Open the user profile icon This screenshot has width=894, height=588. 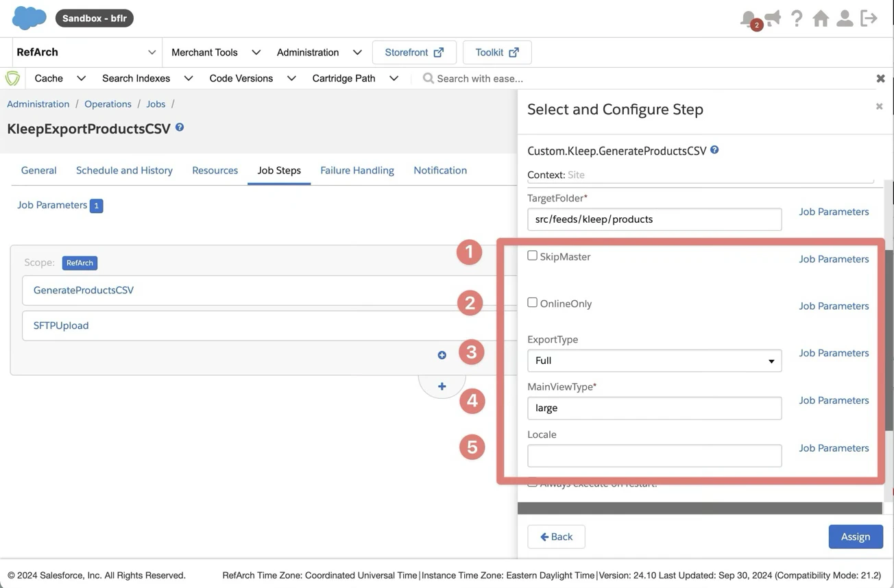(x=845, y=18)
